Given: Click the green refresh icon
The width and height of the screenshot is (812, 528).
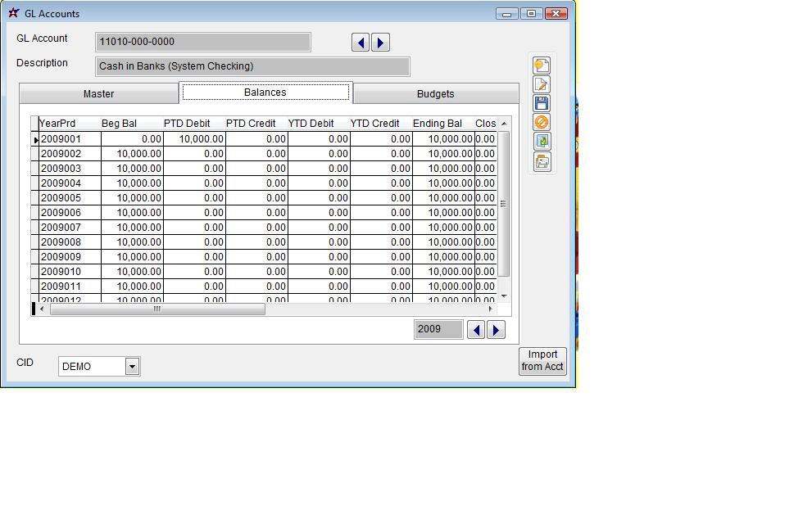Looking at the screenshot, I should click(542, 142).
